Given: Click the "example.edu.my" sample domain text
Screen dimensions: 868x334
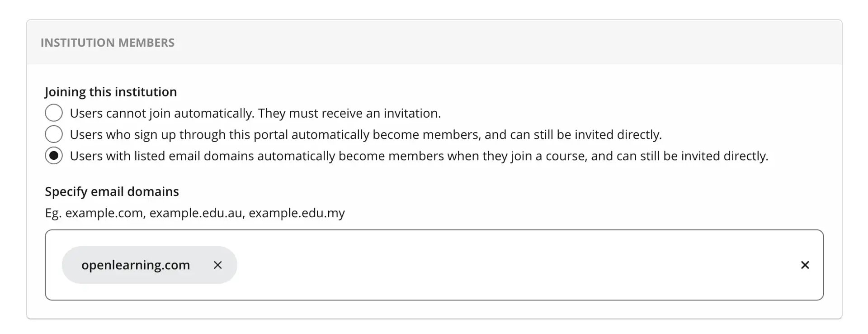Looking at the screenshot, I should (x=297, y=213).
